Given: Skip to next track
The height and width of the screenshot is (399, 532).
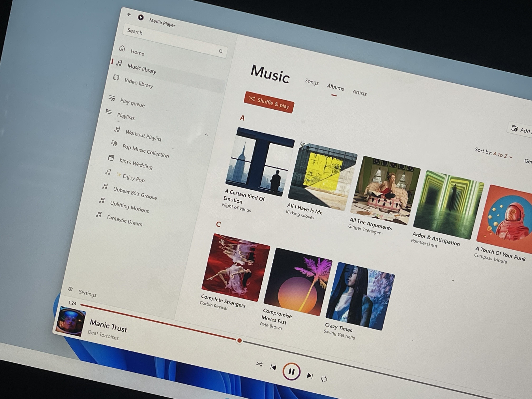Looking at the screenshot, I should (310, 376).
